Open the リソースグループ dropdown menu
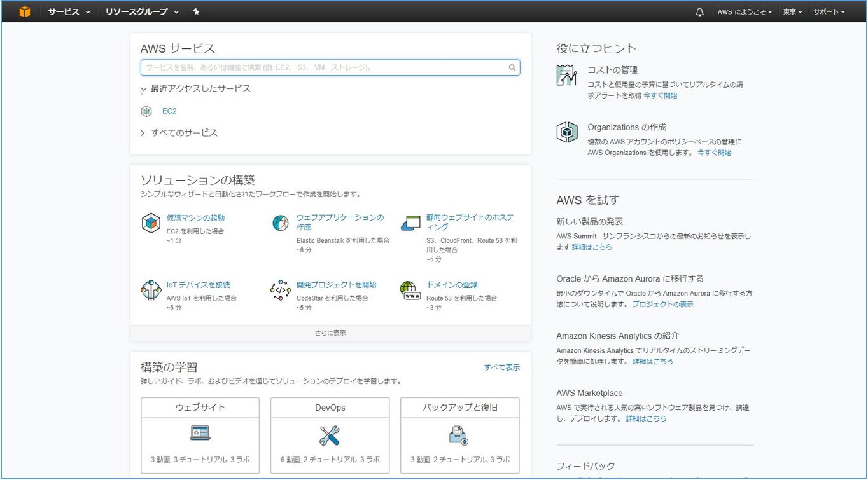Image resolution: width=868 pixels, height=480 pixels. [141, 11]
